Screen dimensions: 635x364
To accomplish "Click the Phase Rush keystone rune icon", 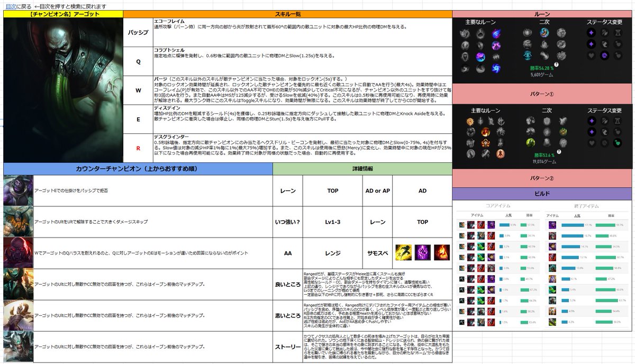I will [x=496, y=33].
